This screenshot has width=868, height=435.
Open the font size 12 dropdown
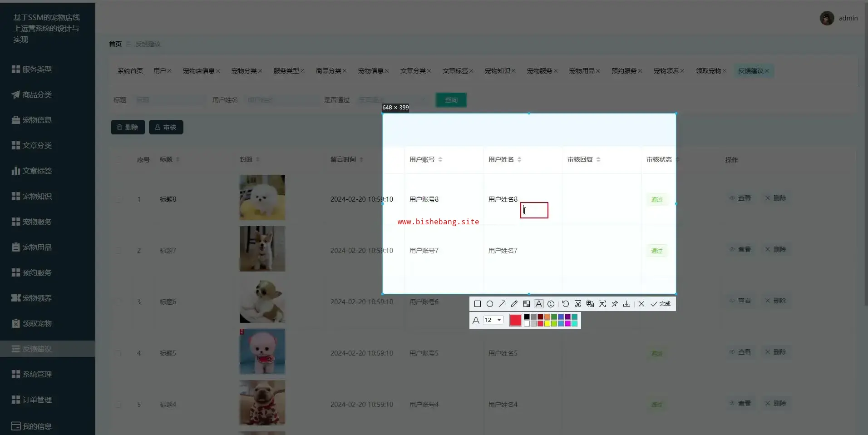[493, 320]
